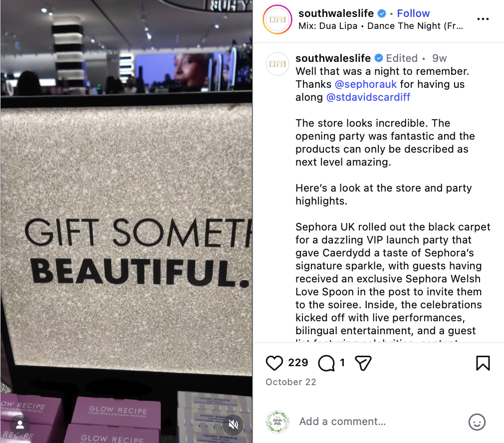
Task: Unmute the video with the speaker icon
Action: 233,425
